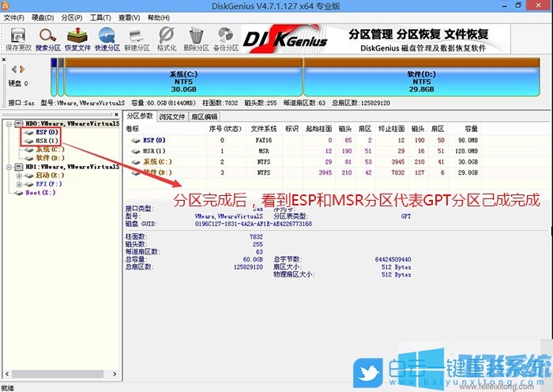Open the 文件(F) menu

point(13,17)
